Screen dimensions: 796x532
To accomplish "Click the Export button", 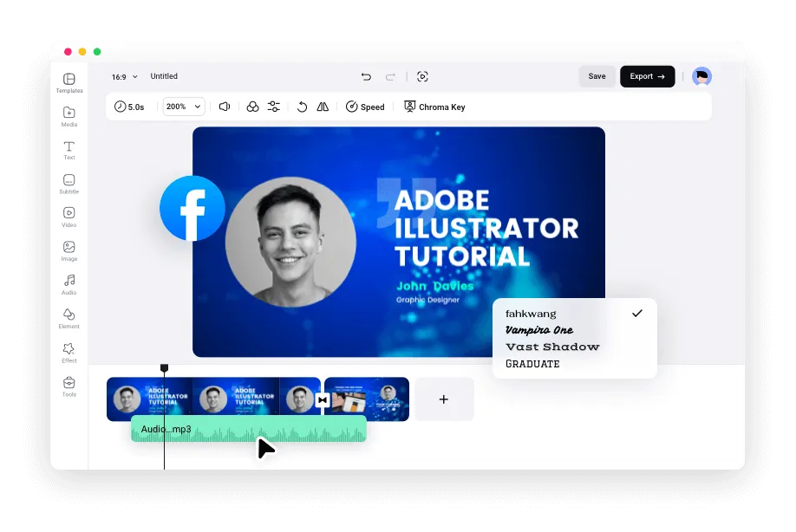I will (647, 76).
